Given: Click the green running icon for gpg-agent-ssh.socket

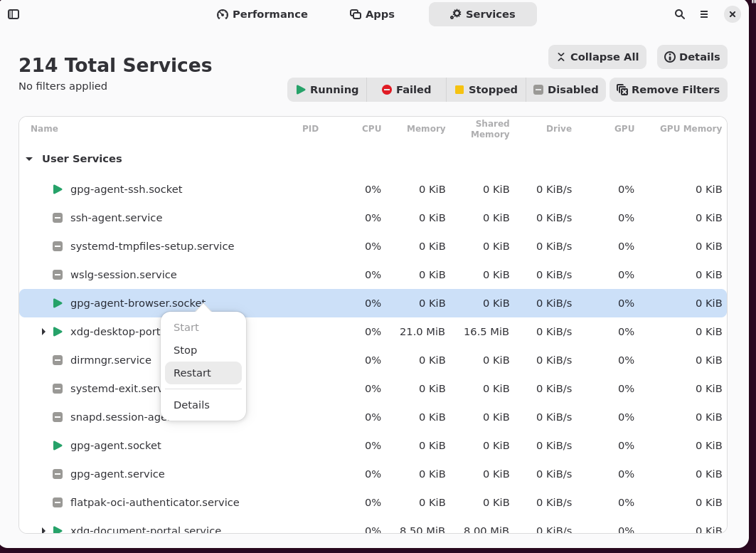Looking at the screenshot, I should coord(58,189).
